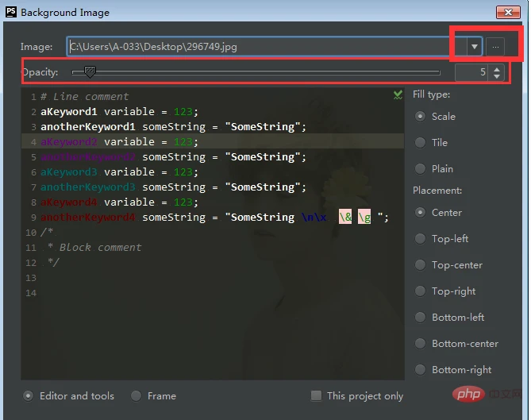Pick Bottom-left placement option
The height and width of the screenshot is (420, 531).
tap(421, 317)
